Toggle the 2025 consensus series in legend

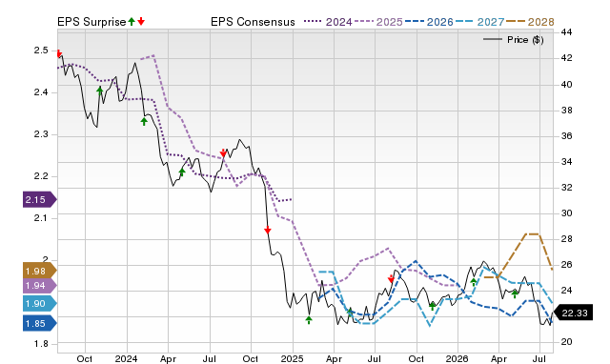click(378, 22)
